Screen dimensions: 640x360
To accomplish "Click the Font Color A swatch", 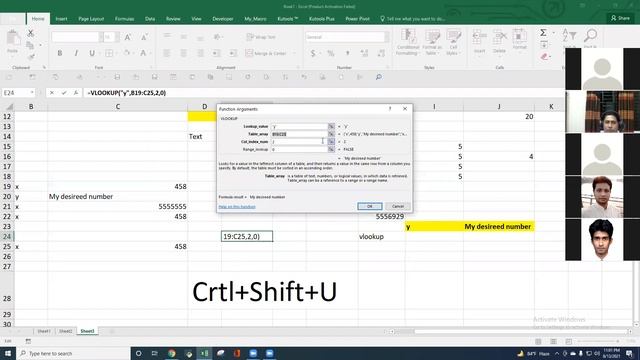I will (143, 53).
